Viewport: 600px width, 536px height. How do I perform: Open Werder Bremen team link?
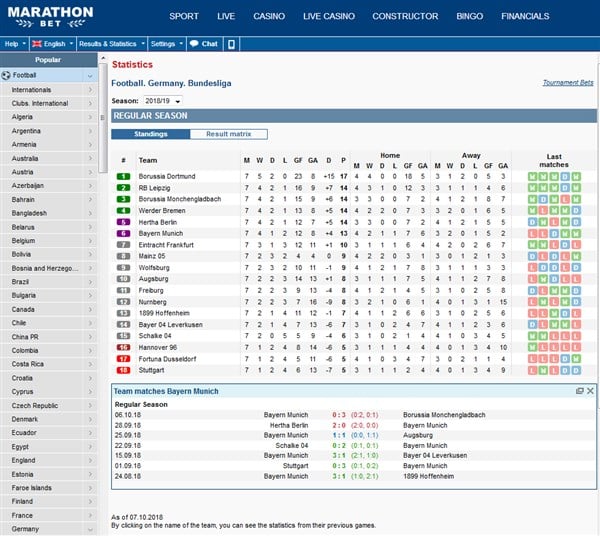tap(162, 211)
